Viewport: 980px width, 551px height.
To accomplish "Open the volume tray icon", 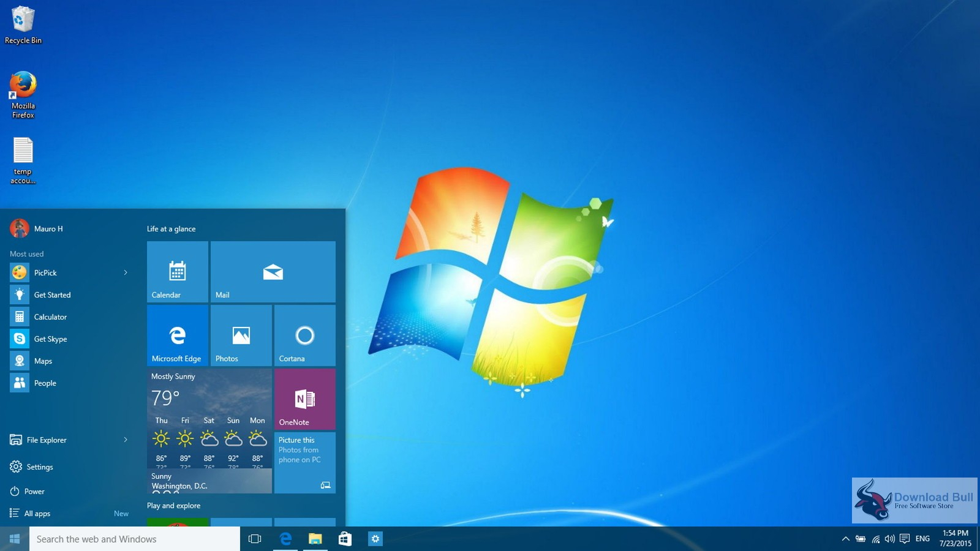I will [890, 539].
